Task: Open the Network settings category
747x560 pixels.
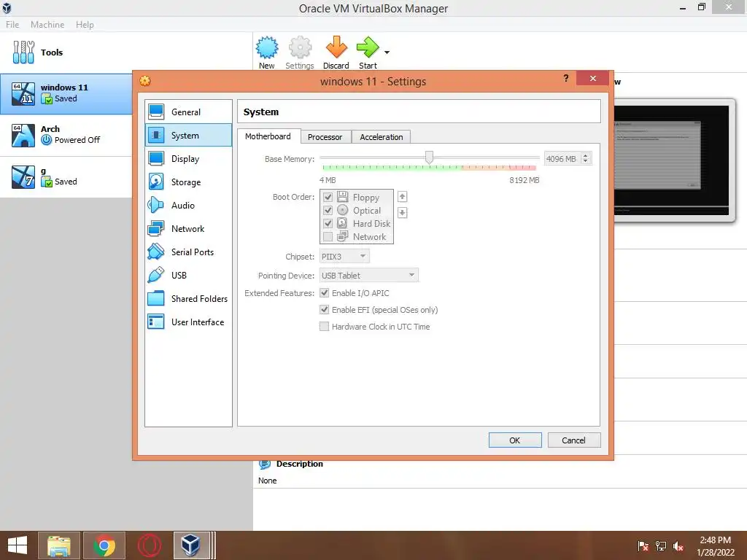Action: [188, 228]
